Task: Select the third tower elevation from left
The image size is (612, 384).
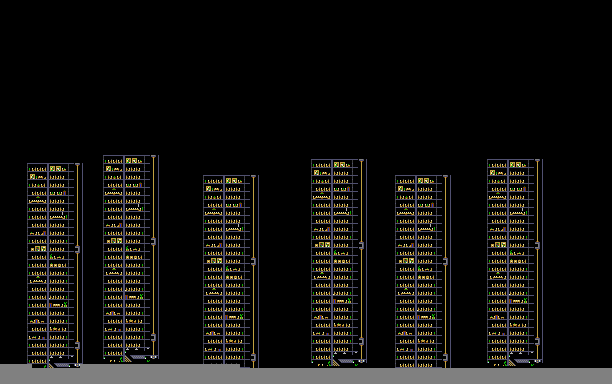Action: [231, 271]
